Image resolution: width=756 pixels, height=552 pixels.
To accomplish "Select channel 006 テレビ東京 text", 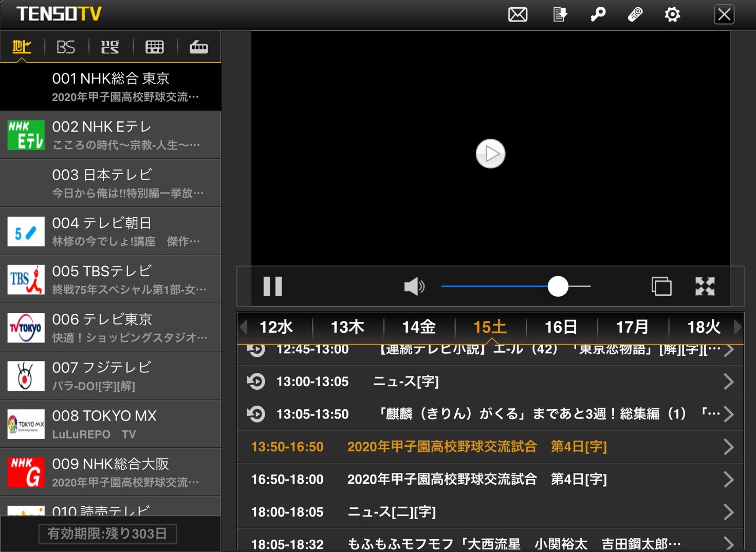I will (x=102, y=319).
